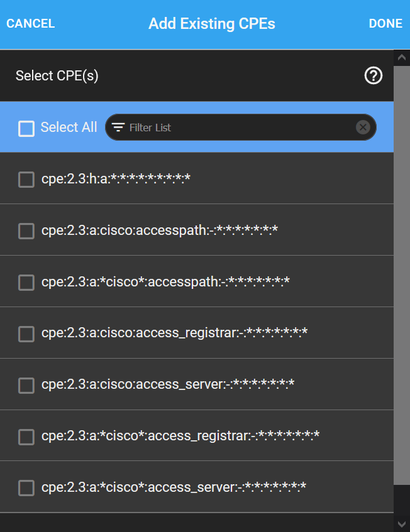
Task: Click the Select All label text
Action: tap(69, 128)
